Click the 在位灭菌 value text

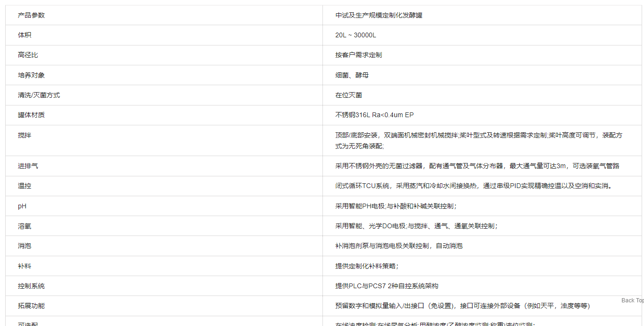point(348,95)
